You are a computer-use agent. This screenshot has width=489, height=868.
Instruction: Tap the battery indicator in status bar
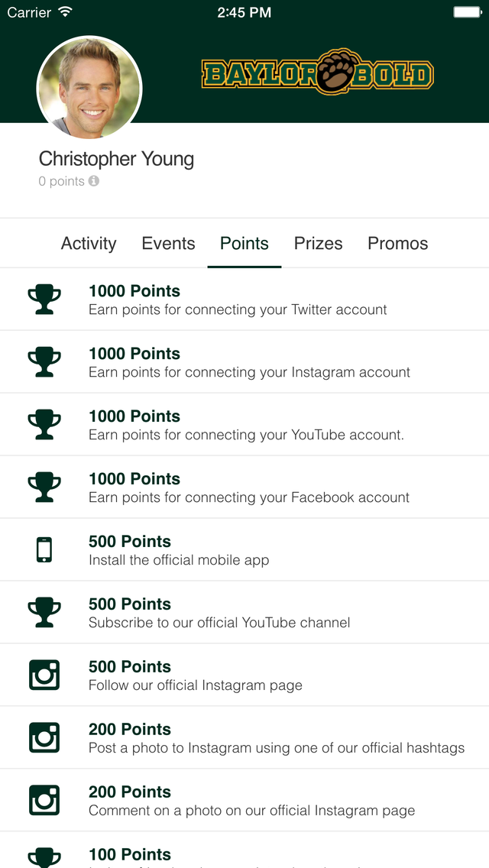pos(468,12)
